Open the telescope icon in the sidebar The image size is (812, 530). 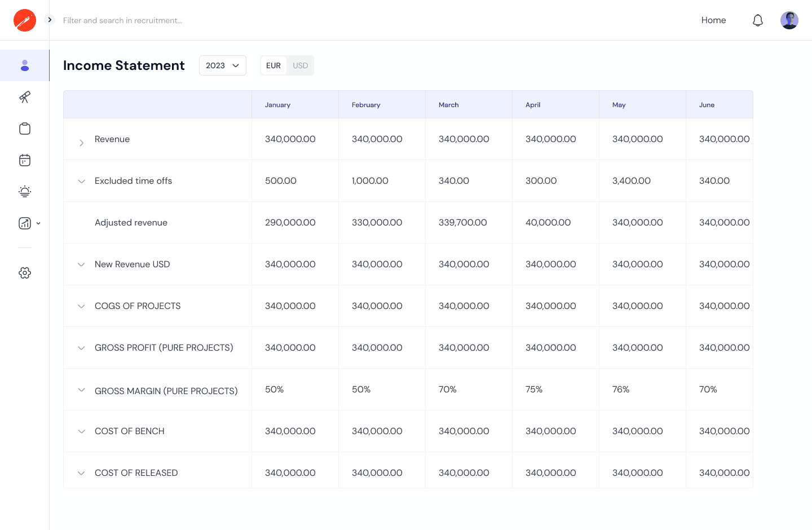pos(25,97)
